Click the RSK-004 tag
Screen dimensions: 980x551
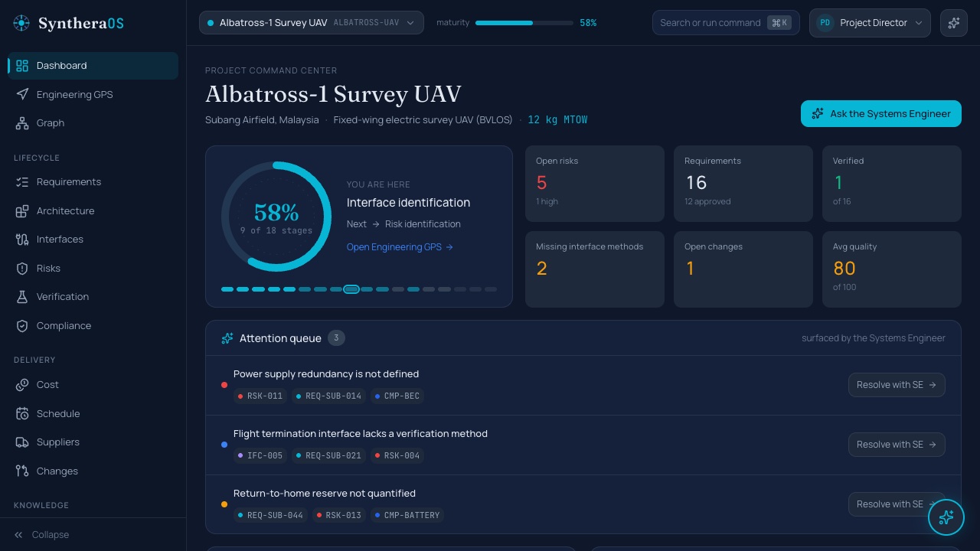pyautogui.click(x=397, y=456)
